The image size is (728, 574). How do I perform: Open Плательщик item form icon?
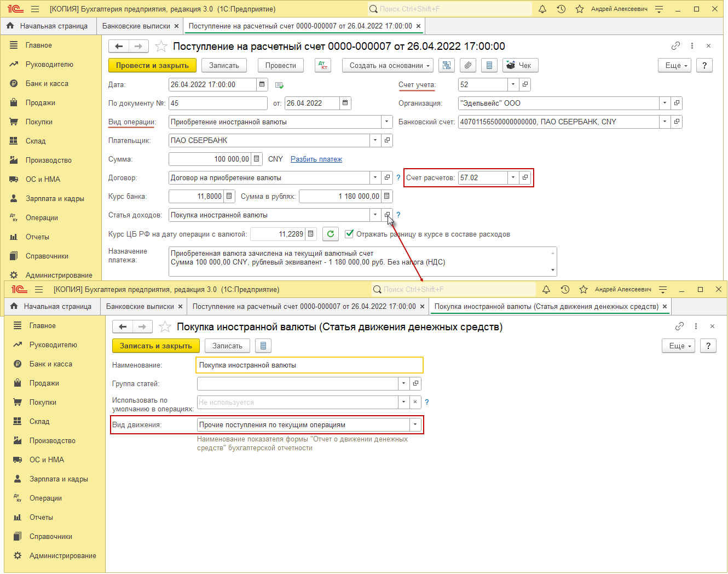tap(387, 140)
